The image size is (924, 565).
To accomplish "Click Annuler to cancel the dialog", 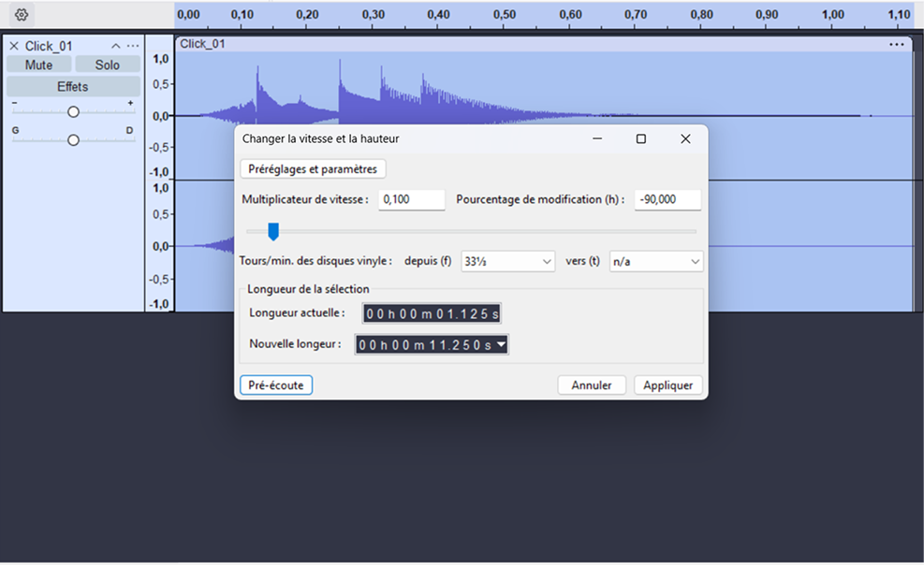I will pos(592,385).
